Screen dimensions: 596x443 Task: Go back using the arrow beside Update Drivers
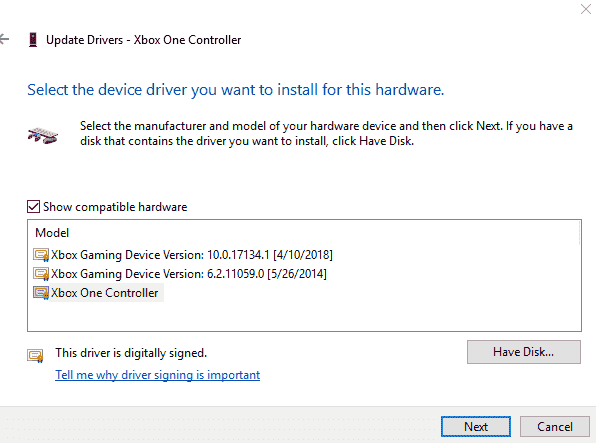click(x=4, y=39)
